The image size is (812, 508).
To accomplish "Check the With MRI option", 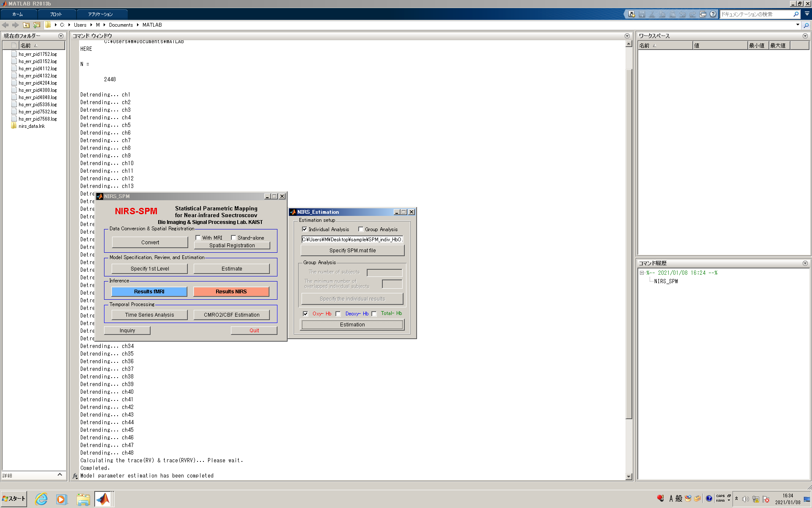I will click(x=198, y=237).
